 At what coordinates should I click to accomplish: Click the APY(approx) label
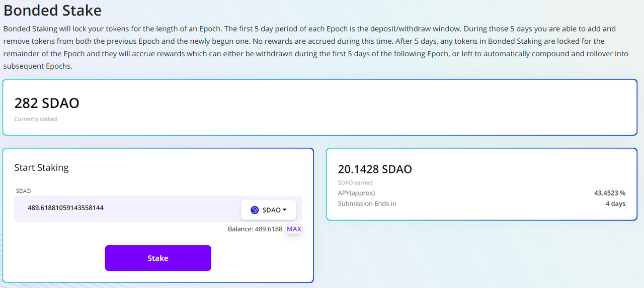pyautogui.click(x=356, y=193)
